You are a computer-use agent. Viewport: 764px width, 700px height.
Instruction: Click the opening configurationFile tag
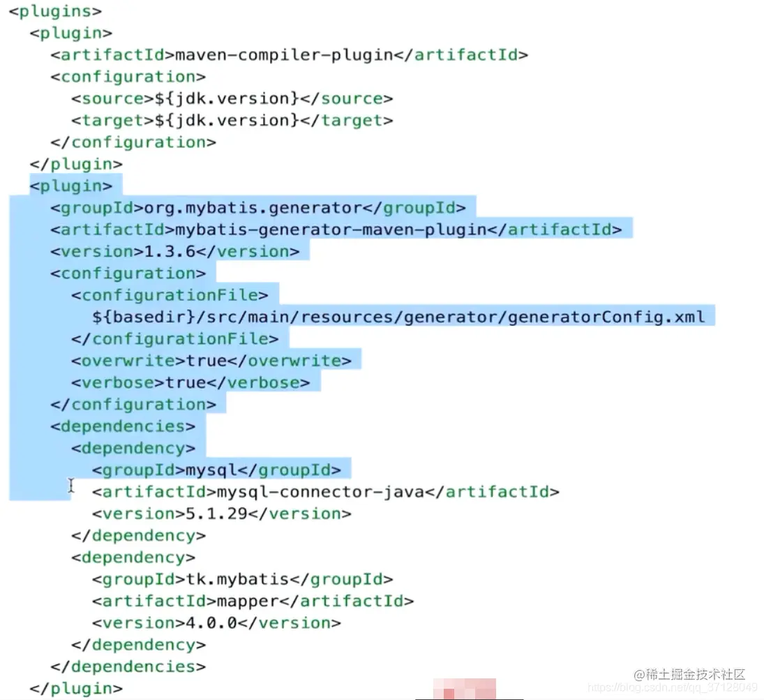[170, 295]
